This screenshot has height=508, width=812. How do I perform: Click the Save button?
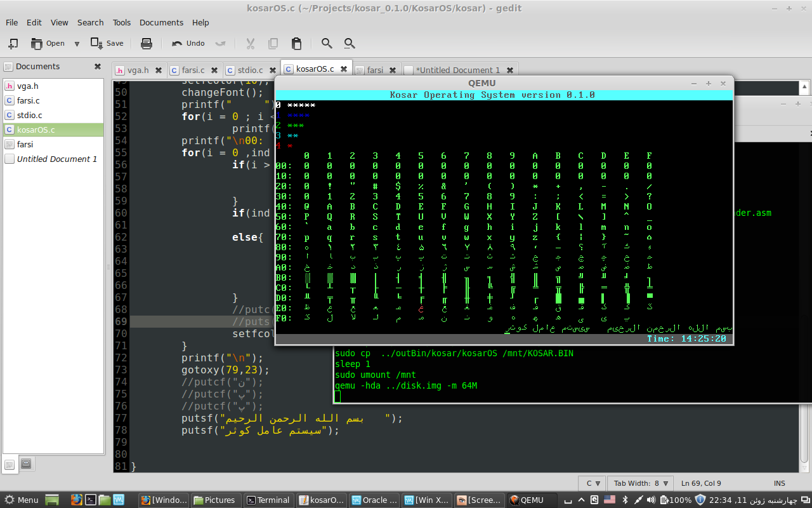(107, 44)
